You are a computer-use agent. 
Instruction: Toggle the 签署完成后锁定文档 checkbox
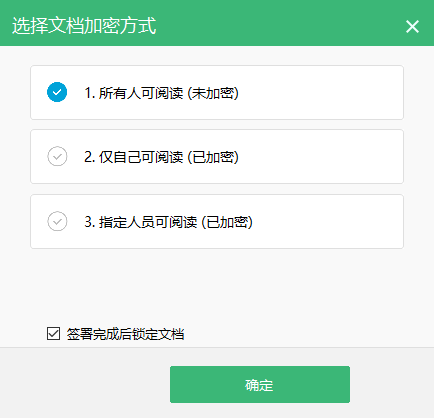tap(53, 334)
